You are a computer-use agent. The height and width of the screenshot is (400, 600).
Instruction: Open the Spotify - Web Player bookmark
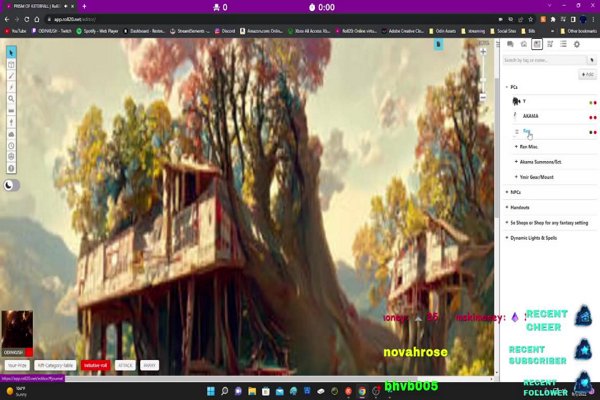click(x=97, y=31)
